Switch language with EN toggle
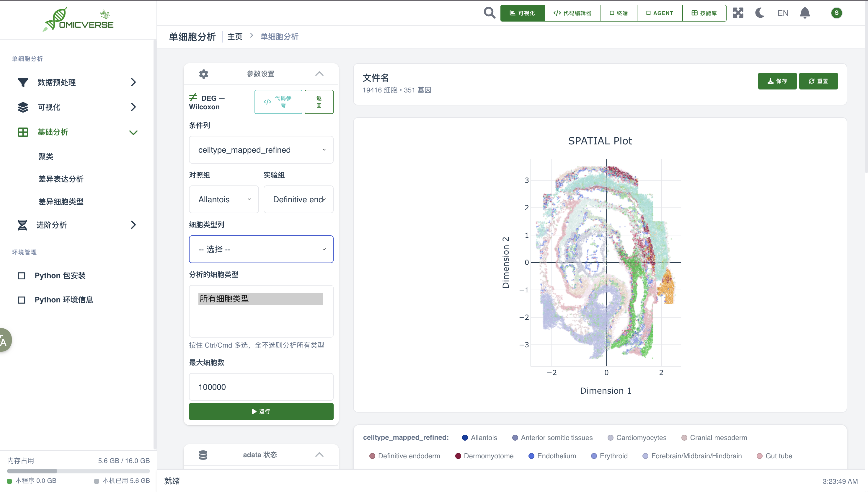 coord(783,13)
